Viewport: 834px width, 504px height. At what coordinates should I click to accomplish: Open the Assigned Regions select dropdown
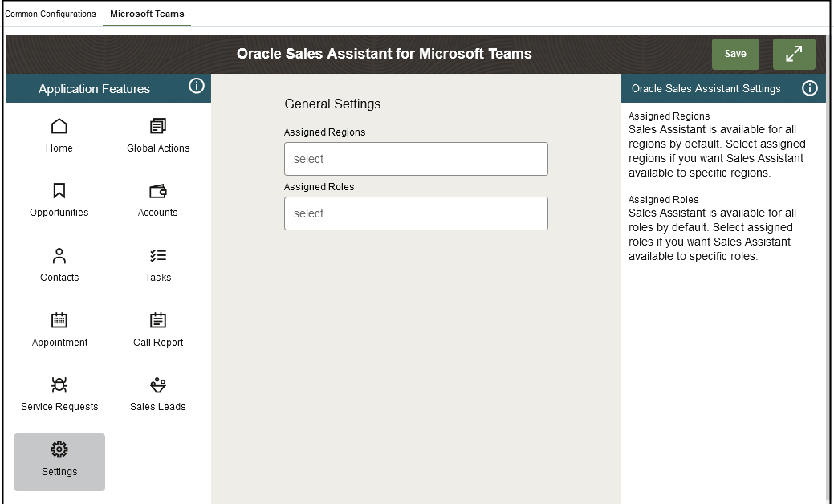(x=416, y=159)
